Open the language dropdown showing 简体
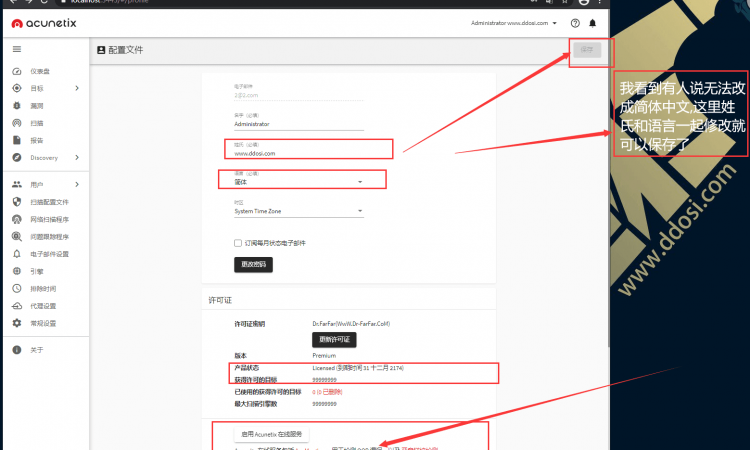The height and width of the screenshot is (450, 750). tap(299, 182)
